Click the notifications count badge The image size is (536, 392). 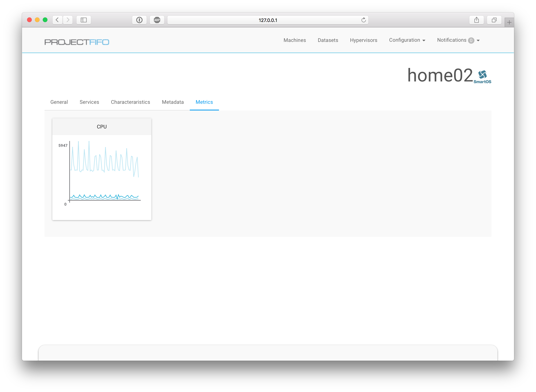point(471,41)
